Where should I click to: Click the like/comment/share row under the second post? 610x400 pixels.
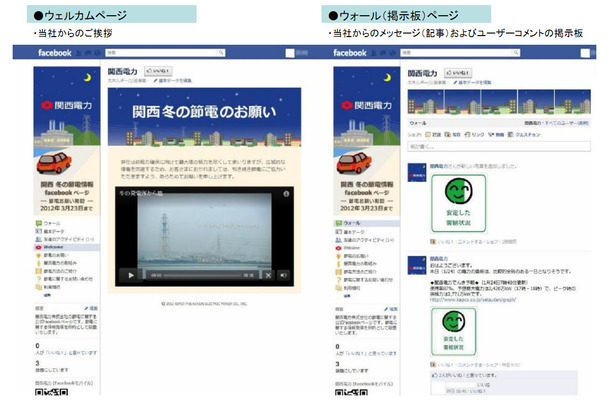[x=475, y=365]
